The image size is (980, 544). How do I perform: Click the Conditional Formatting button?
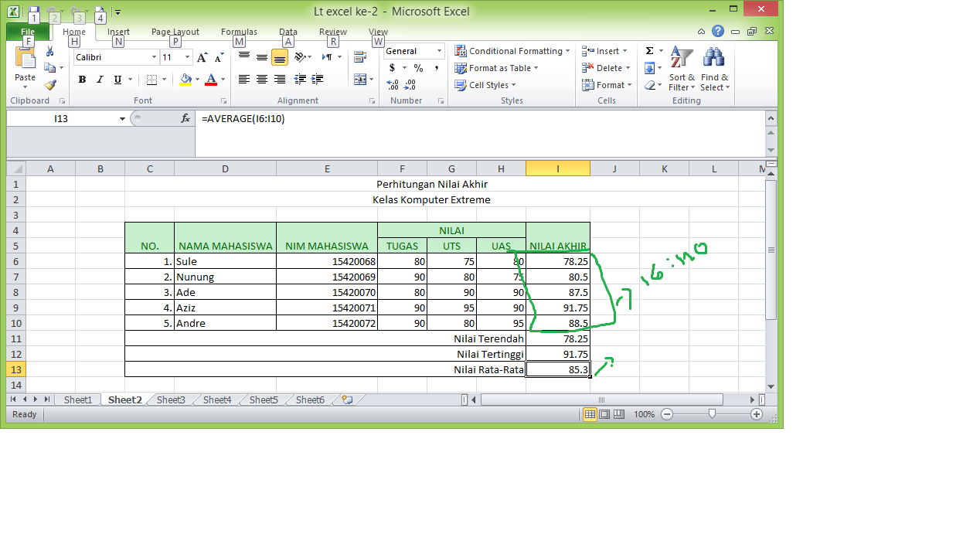[512, 51]
